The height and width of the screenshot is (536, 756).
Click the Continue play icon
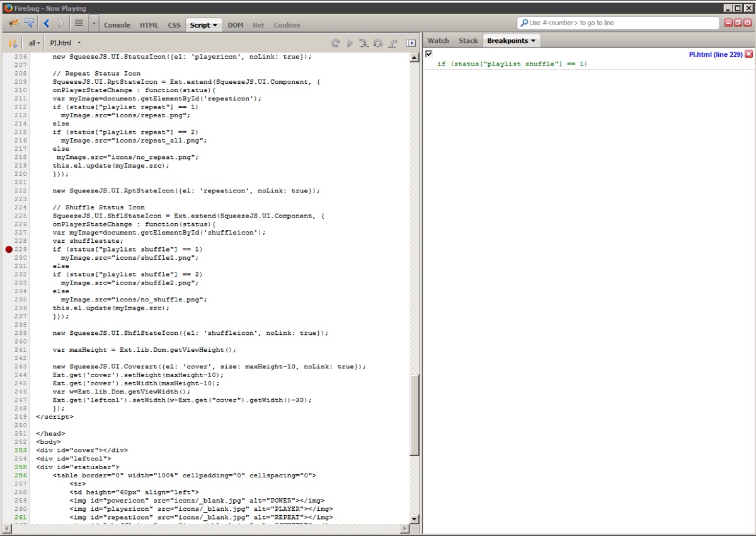350,43
